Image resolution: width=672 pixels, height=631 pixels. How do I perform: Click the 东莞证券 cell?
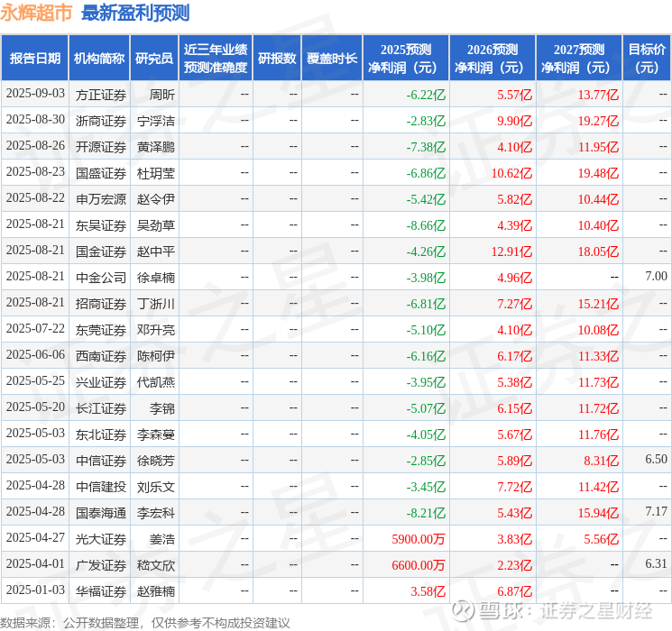[101, 330]
